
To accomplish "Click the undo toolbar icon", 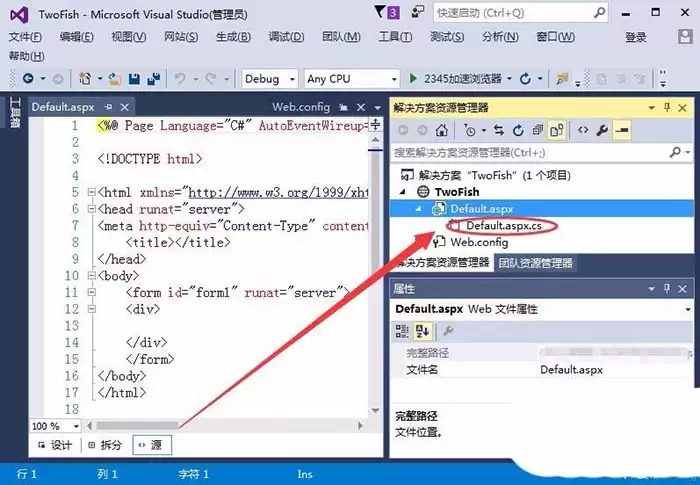I will point(180,79).
